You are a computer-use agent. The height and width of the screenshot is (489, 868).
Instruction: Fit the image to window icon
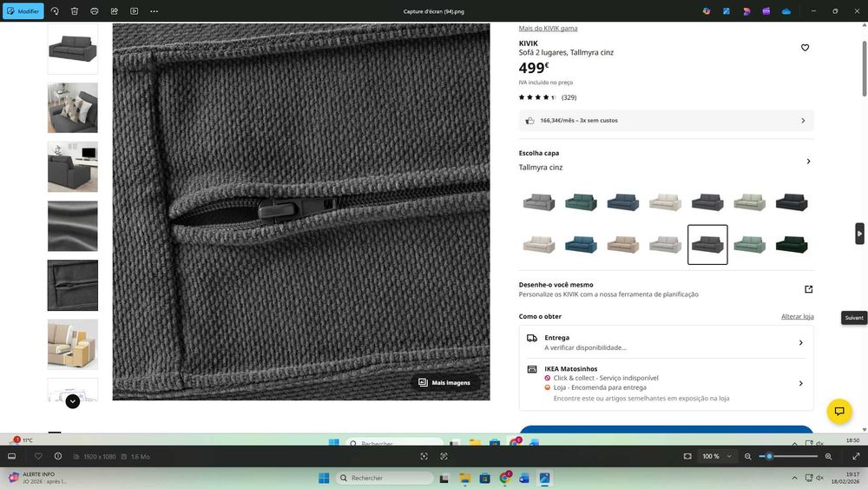pos(687,456)
